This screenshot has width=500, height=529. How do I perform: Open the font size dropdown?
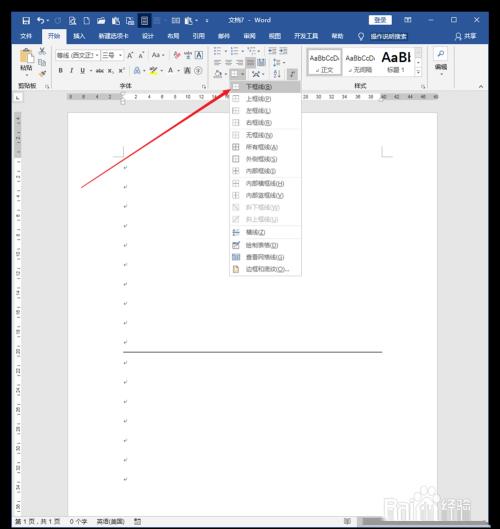120,55
